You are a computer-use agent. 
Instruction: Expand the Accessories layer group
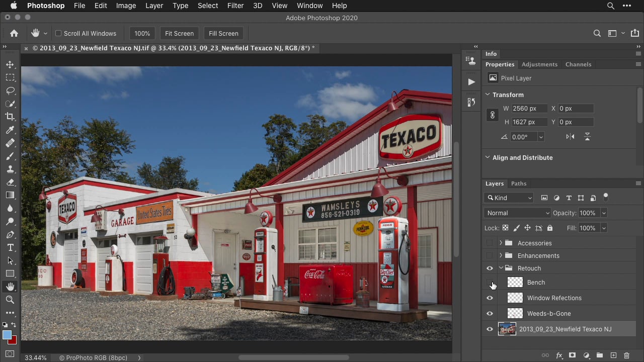tap(501, 243)
